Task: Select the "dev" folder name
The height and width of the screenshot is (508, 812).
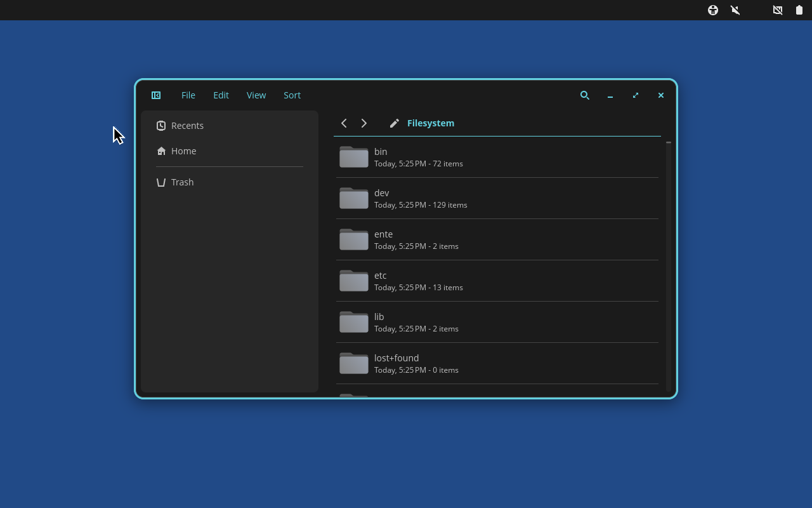Action: pyautogui.click(x=382, y=193)
